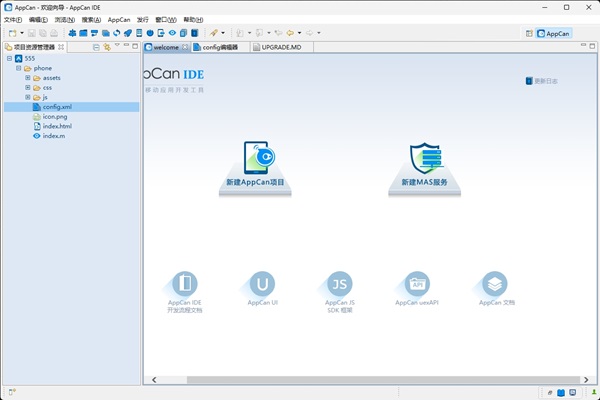Open the 搜索(A) menu
Image resolution: width=600 pixels, height=400 pixels.
coord(91,20)
